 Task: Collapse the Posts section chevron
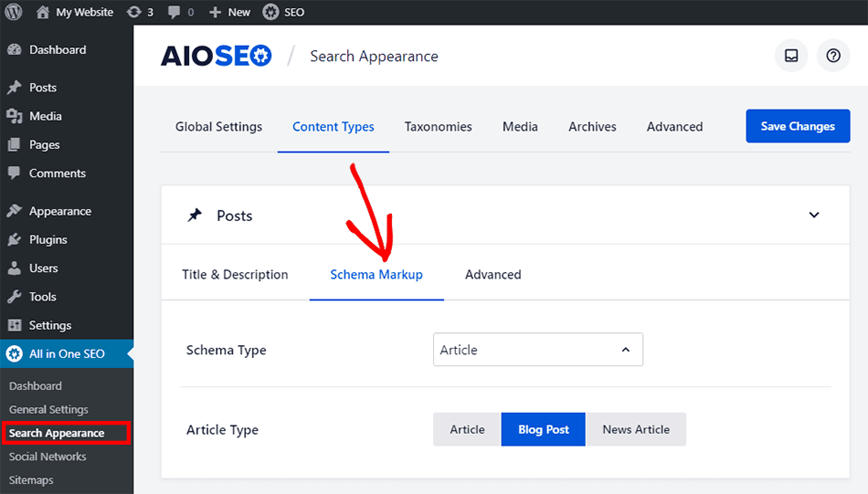tap(814, 215)
